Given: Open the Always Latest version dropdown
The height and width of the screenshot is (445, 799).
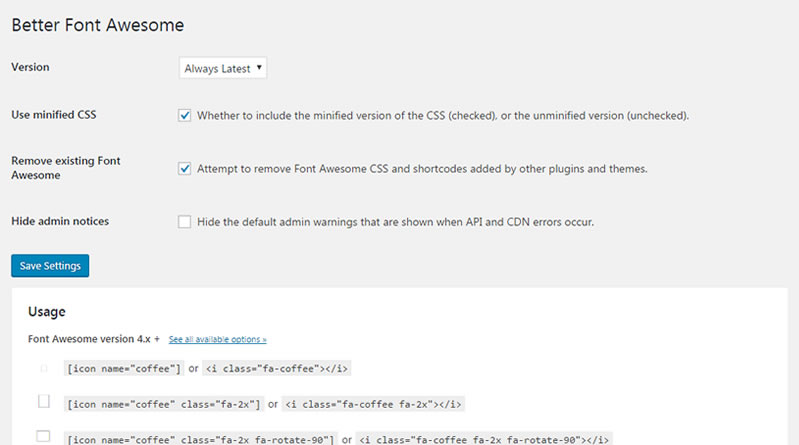Looking at the screenshot, I should [223, 68].
